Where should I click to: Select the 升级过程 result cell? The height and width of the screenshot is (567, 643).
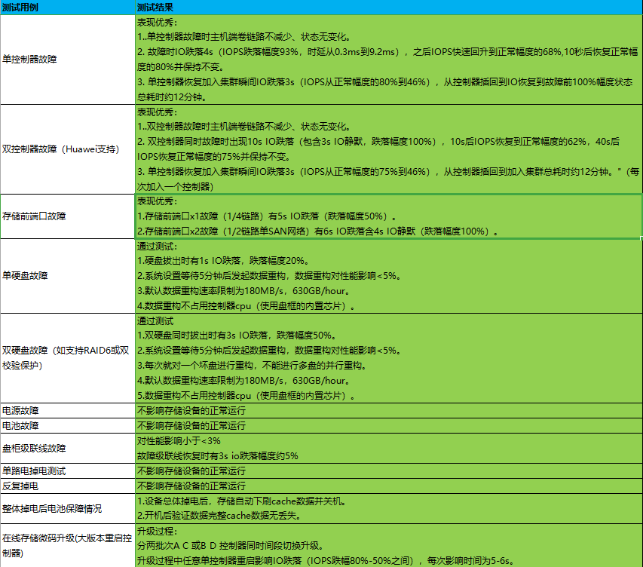388,545
